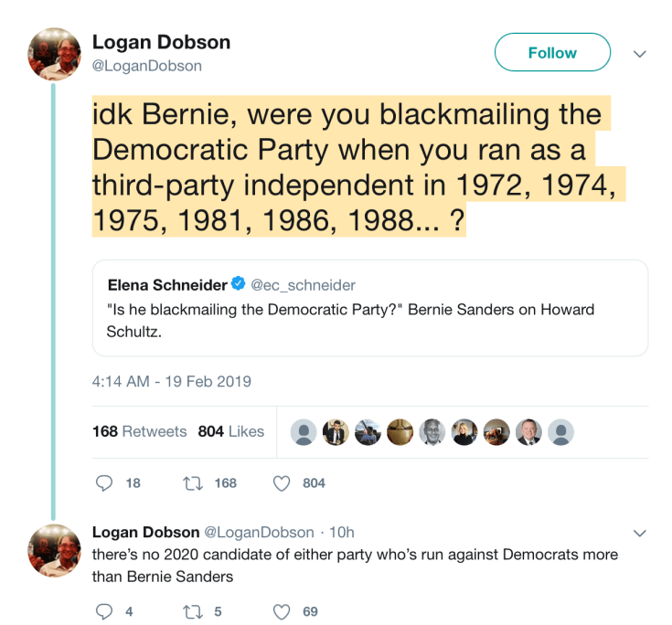The width and height of the screenshot is (672, 625).
Task: Retweet the main tweet with 168 retweets
Action: click(196, 482)
